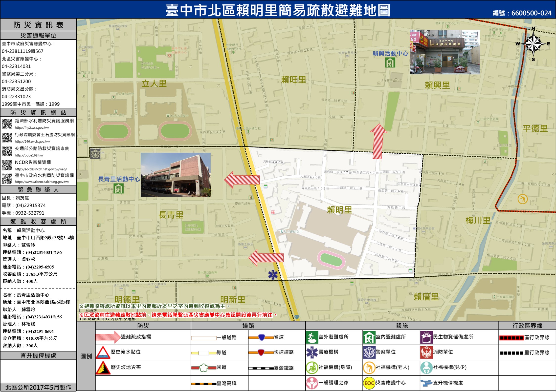Open the link http://246.swcb.gov.tw/

coord(32,142)
